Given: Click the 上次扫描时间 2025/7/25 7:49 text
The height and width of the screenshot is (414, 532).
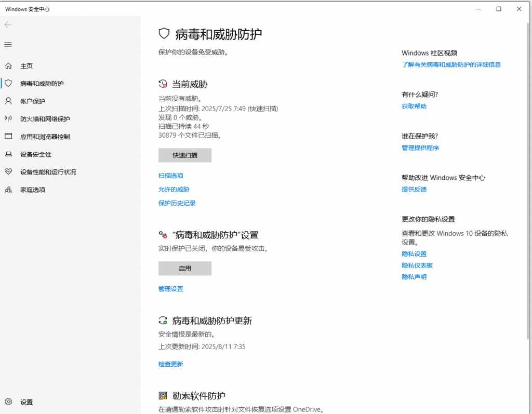Looking at the screenshot, I should (218, 109).
